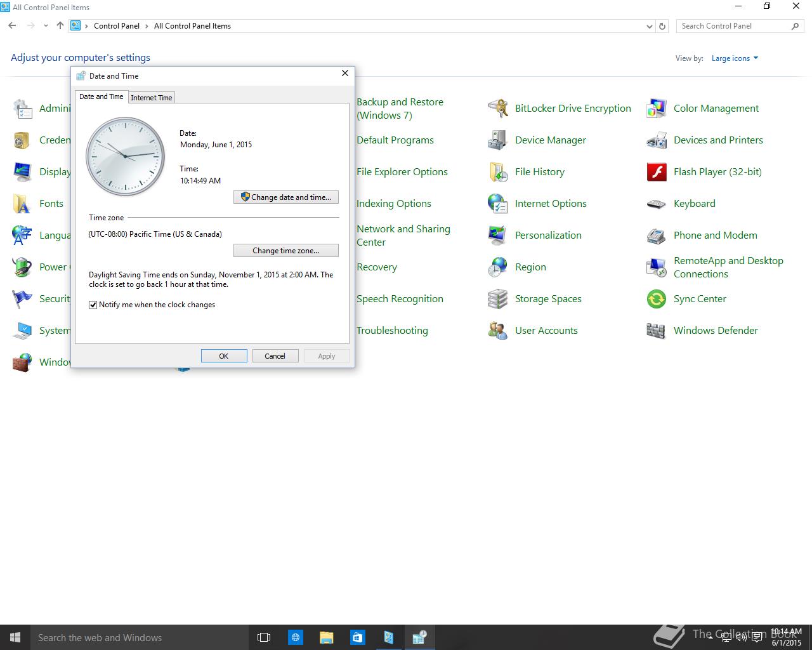Confirm the dialog with OK

coord(224,356)
